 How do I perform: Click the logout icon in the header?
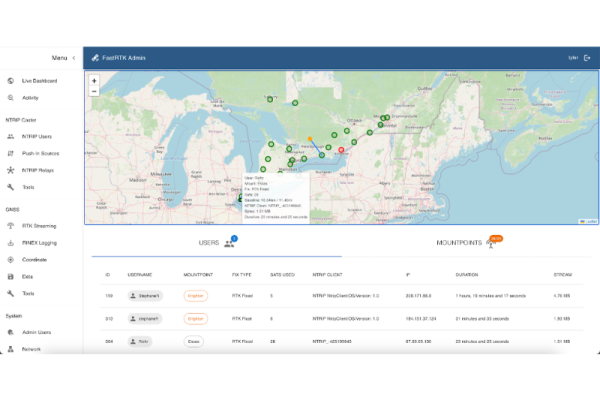click(x=587, y=58)
